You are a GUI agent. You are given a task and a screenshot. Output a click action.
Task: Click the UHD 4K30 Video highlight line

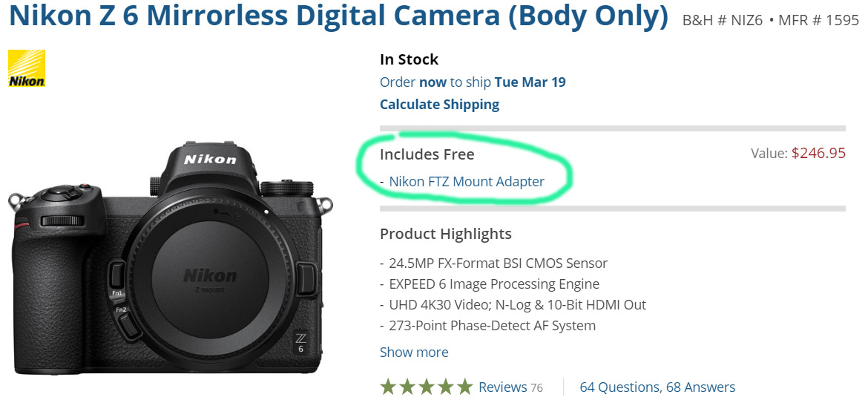[517, 305]
